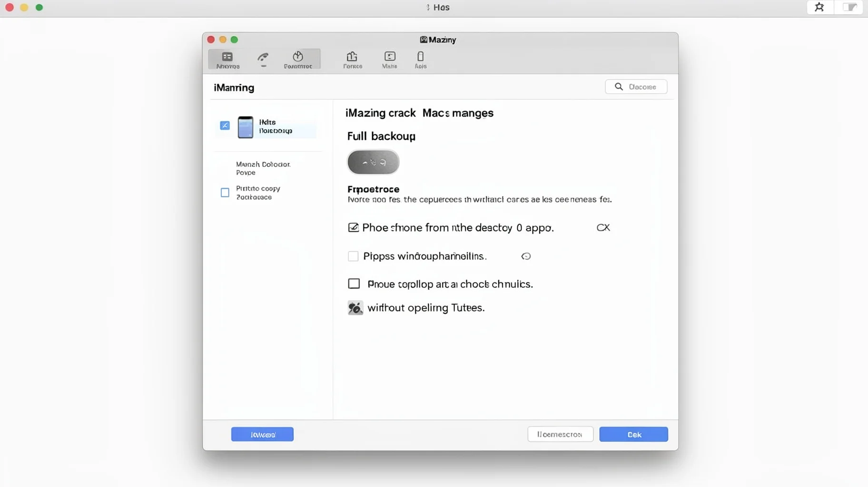Image resolution: width=868 pixels, height=487 pixels.
Task: Enable the 'Pippss windouphanneilins' checkbox
Action: click(353, 256)
